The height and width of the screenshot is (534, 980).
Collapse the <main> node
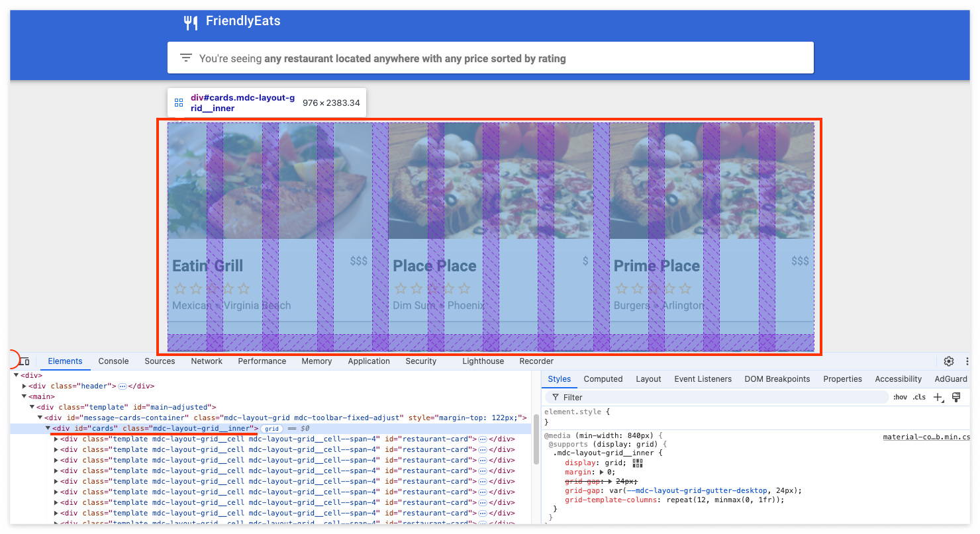click(24, 397)
